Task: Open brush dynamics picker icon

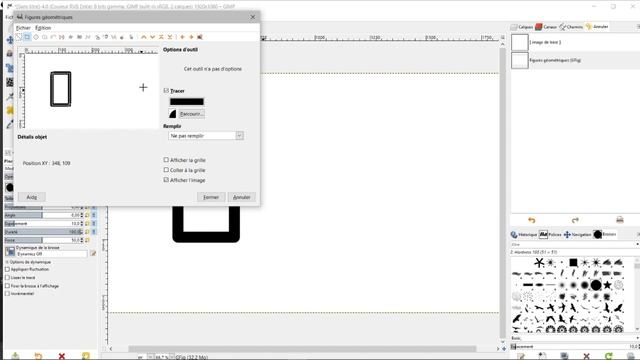Action: pos(10,252)
